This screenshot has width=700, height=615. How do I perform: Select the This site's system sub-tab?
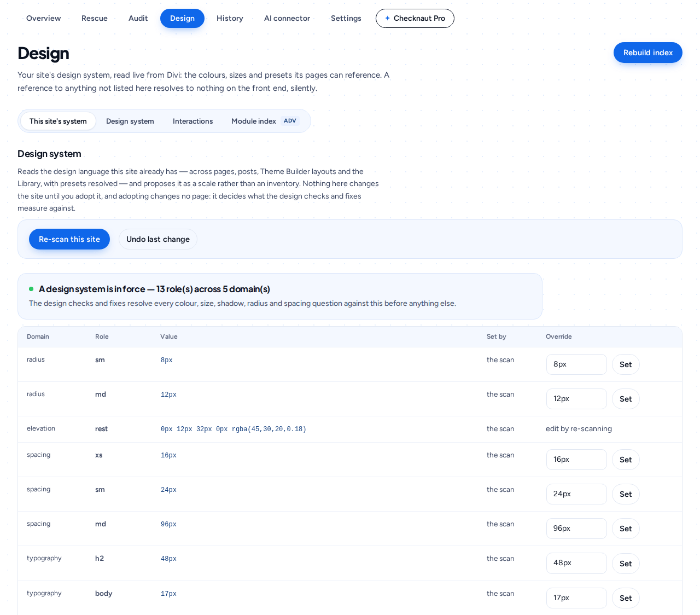pyautogui.click(x=58, y=121)
